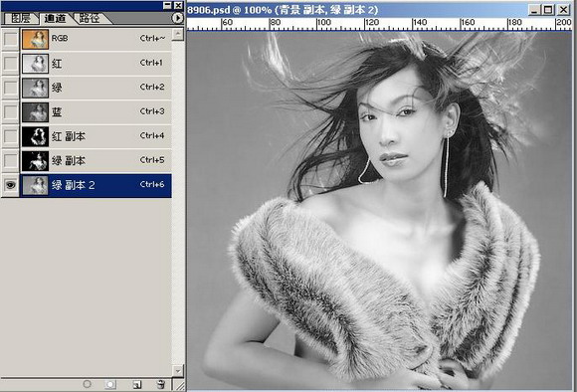Click the Ctrl+3 shortcut label
577x392 pixels.
point(152,111)
